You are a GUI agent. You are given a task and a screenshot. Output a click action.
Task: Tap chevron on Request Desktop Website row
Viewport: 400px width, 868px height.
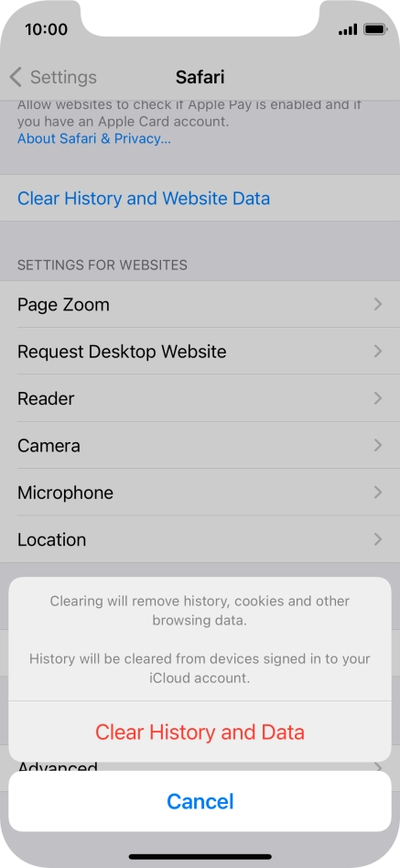tap(378, 351)
